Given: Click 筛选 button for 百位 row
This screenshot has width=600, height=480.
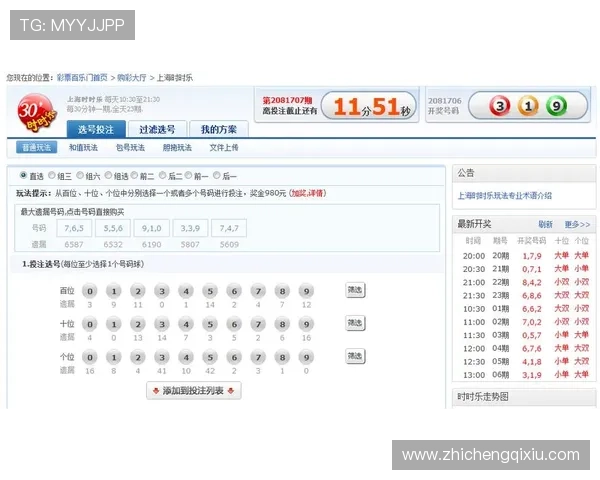Looking at the screenshot, I should [355, 290].
